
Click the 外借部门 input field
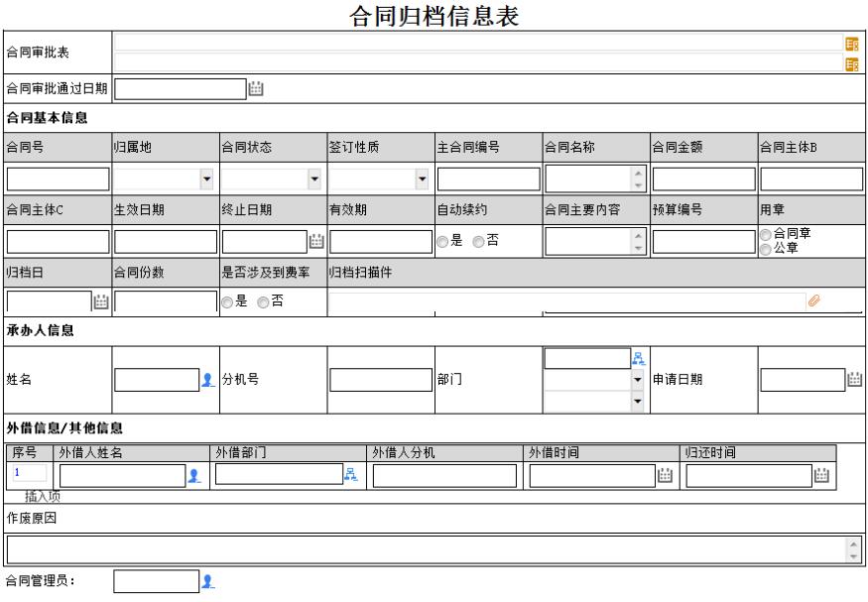(x=279, y=474)
